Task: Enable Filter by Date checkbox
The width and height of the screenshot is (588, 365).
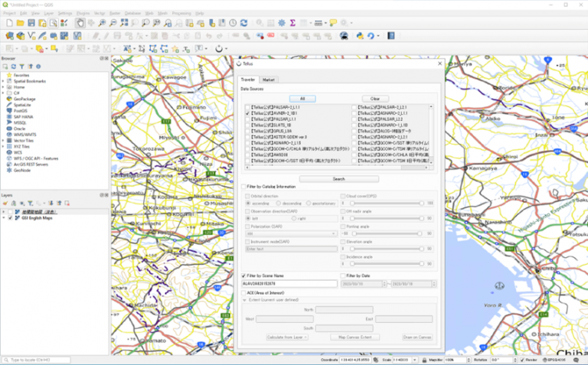Action: [x=343, y=275]
